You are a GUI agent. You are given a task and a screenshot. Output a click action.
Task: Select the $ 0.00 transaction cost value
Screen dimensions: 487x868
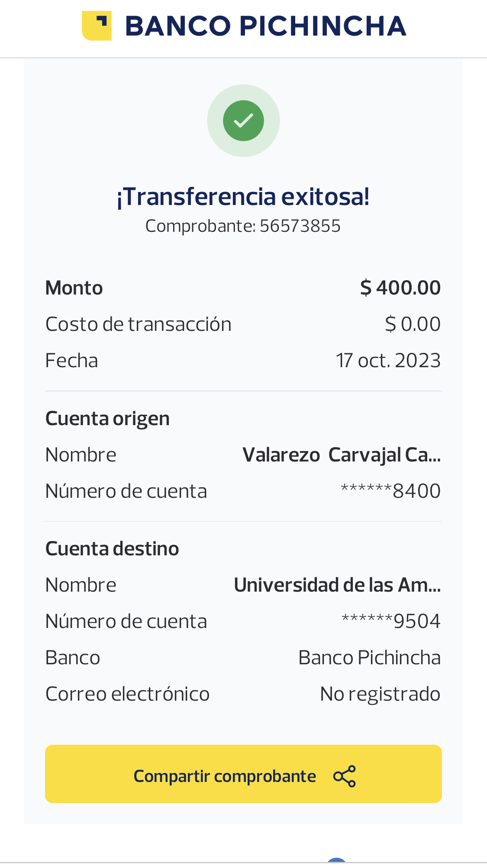click(413, 324)
